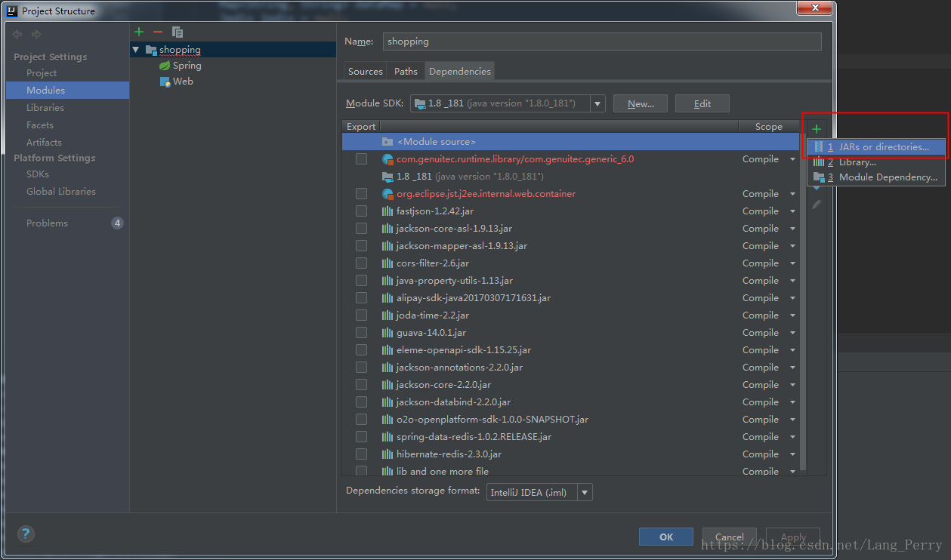Click jar icon of guava-14.0.1.jar
The height and width of the screenshot is (560, 951).
click(x=388, y=333)
